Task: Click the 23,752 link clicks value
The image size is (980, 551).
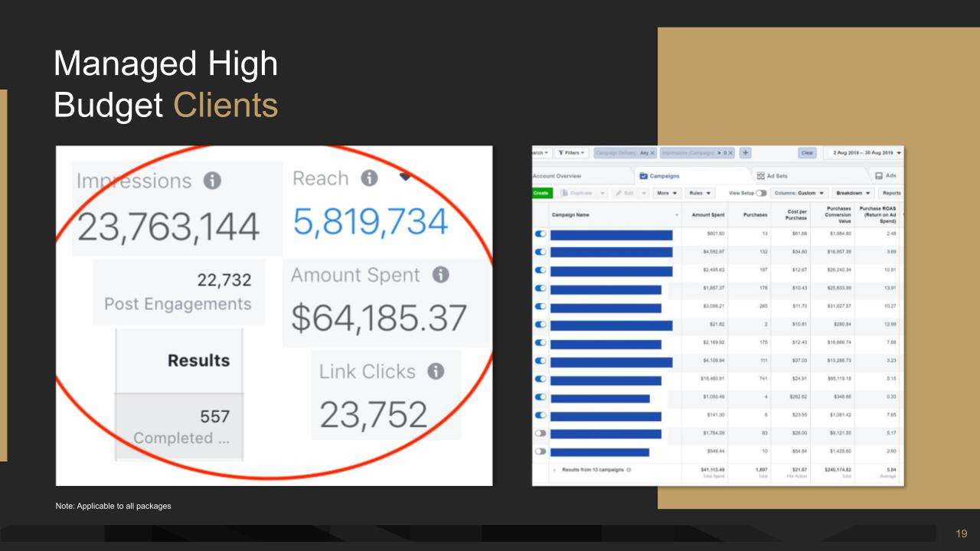Action: point(374,414)
